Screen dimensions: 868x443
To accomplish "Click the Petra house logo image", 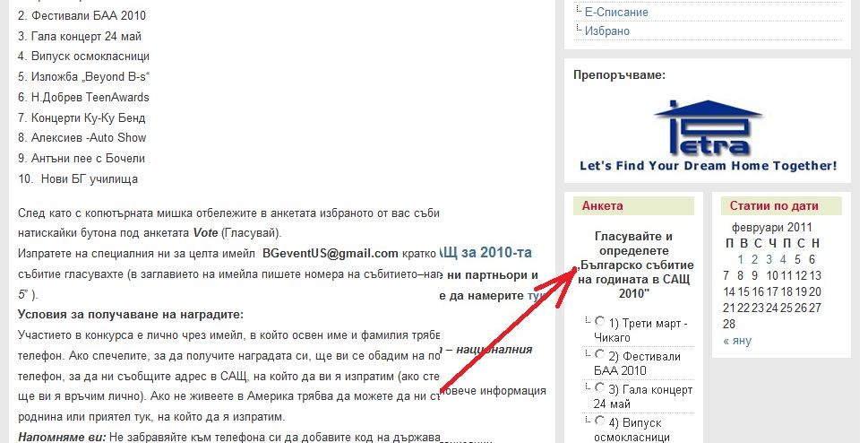I will (707, 127).
